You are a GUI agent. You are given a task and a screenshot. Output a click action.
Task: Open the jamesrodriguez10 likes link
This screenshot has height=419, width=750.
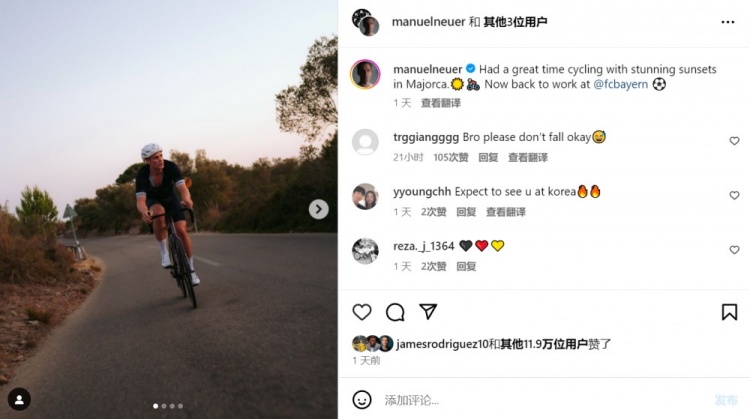[x=442, y=344]
